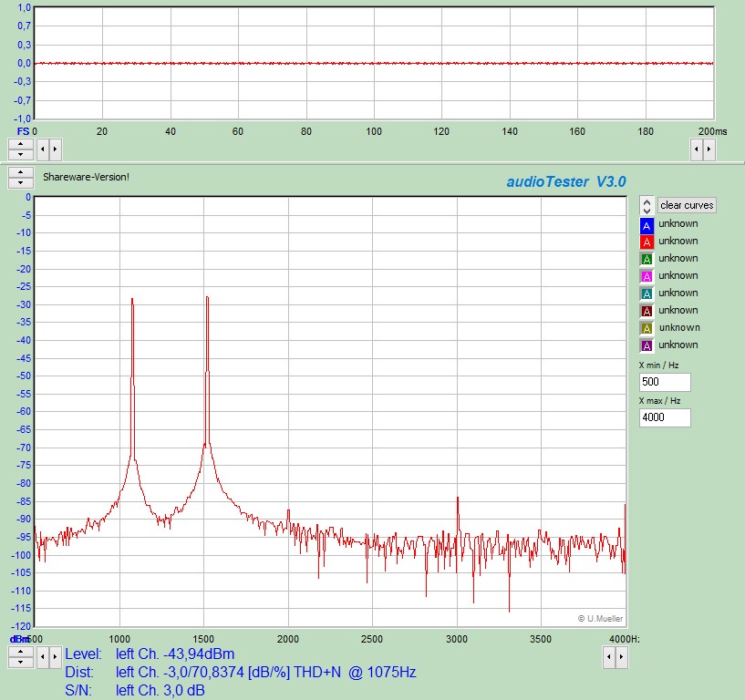Click down arrow of spectrum dBm stepper
The image size is (745, 700).
pyautogui.click(x=20, y=663)
